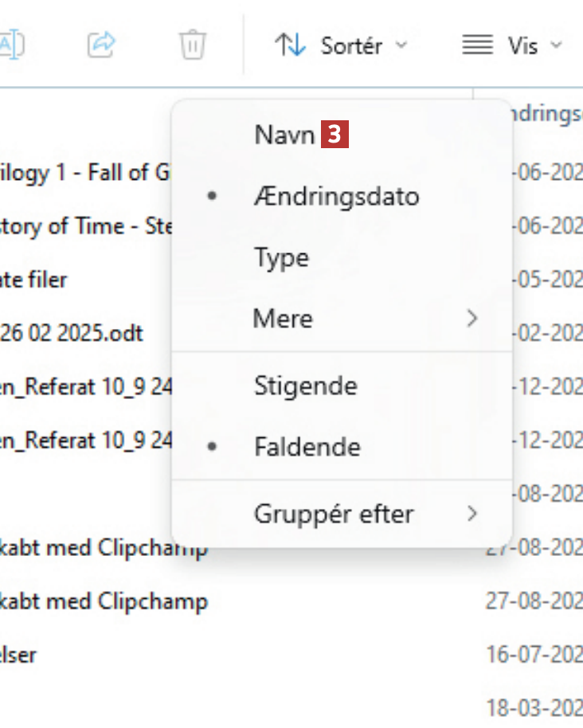
Task: Sort by Navn
Action: pos(284,135)
